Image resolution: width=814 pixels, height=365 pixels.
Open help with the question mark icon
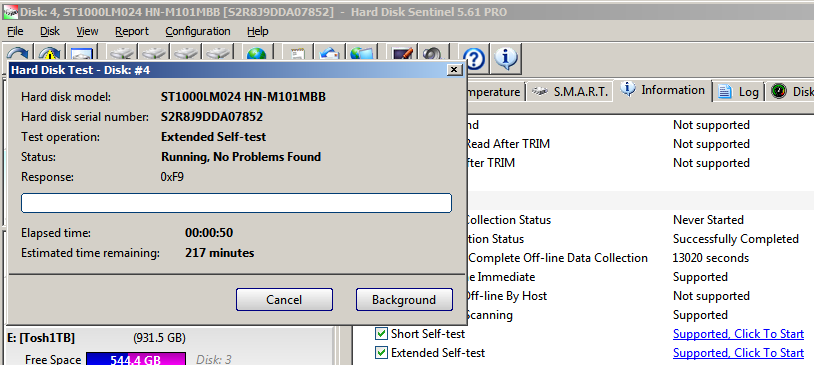pyautogui.click(x=474, y=59)
